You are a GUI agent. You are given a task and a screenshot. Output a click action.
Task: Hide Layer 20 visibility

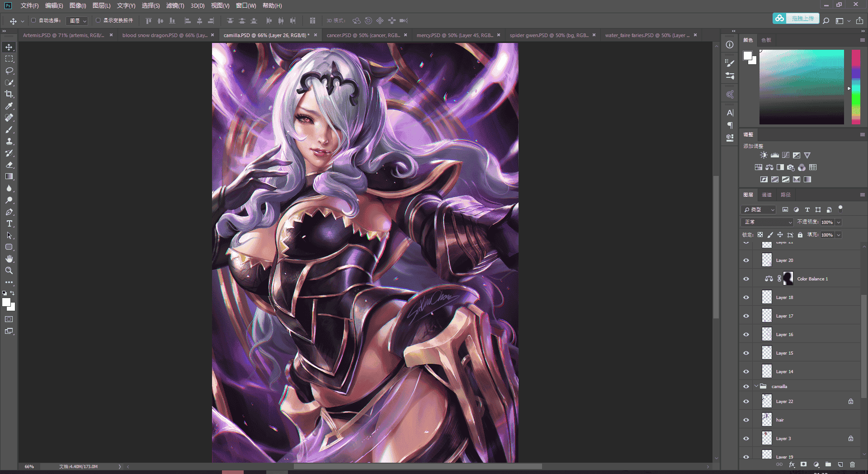pos(746,260)
